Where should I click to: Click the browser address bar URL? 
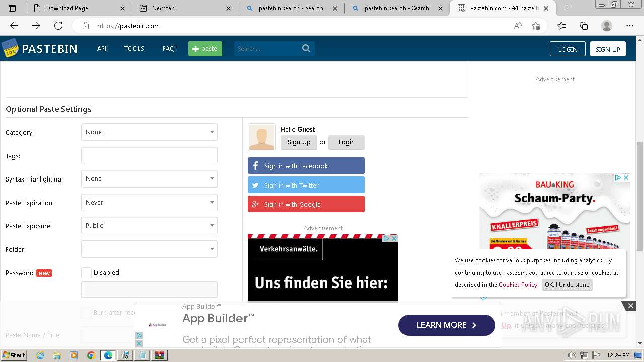128,26
